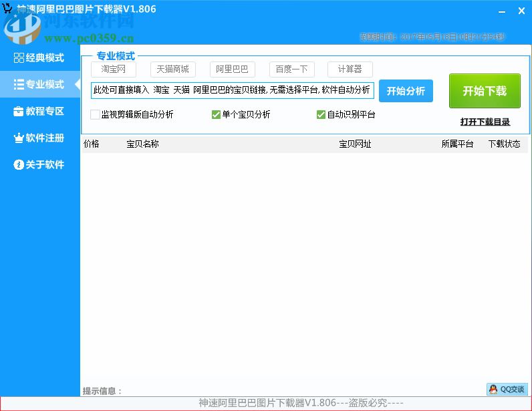
Task: Open the 关于软件 about page
Action: click(39, 164)
